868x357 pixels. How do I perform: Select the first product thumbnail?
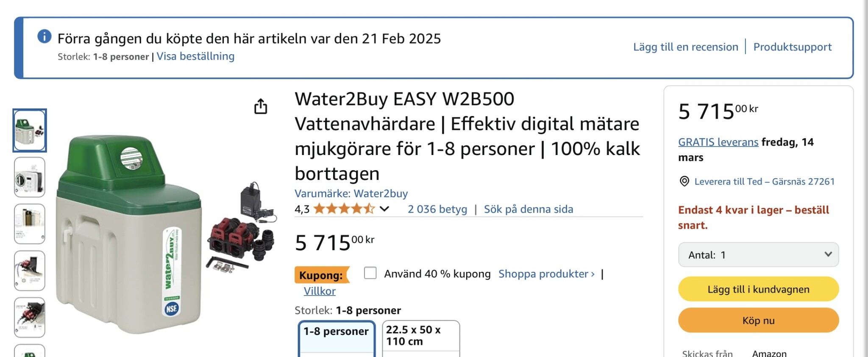coord(30,130)
